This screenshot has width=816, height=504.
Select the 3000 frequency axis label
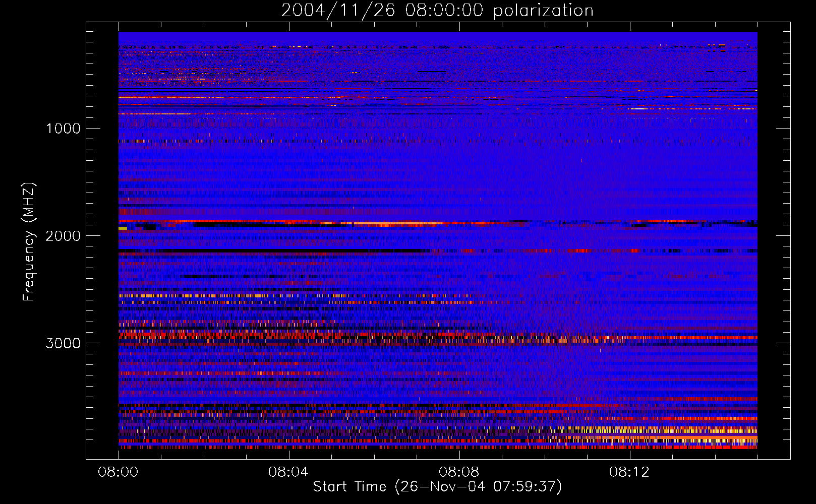(x=63, y=343)
